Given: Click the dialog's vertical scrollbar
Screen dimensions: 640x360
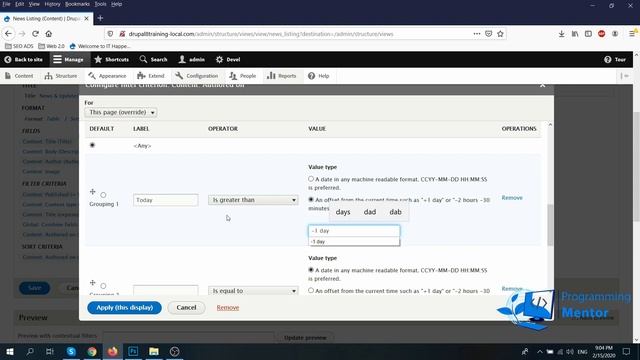Looking at the screenshot, I should click(x=550, y=226).
